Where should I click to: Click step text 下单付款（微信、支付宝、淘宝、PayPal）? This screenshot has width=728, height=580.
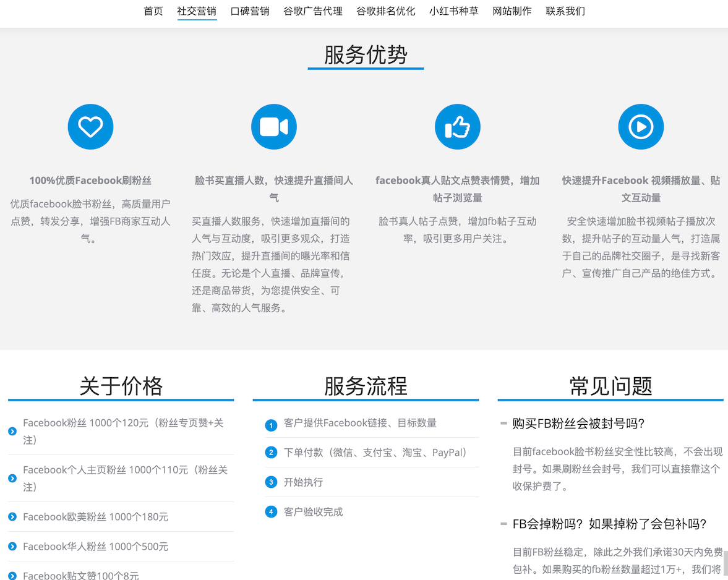pyautogui.click(x=375, y=453)
